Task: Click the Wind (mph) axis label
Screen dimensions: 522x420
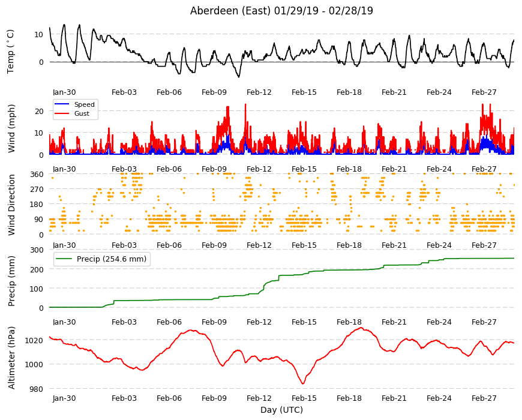Action: [x=11, y=128]
